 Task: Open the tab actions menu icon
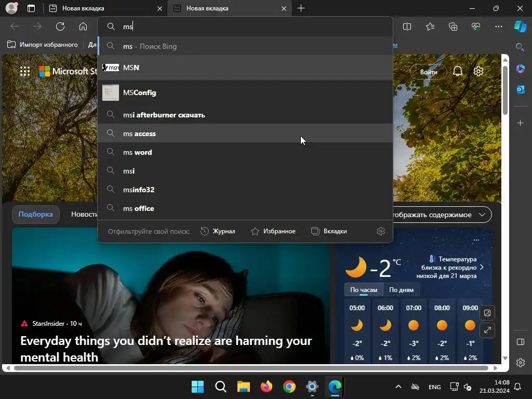(31, 8)
